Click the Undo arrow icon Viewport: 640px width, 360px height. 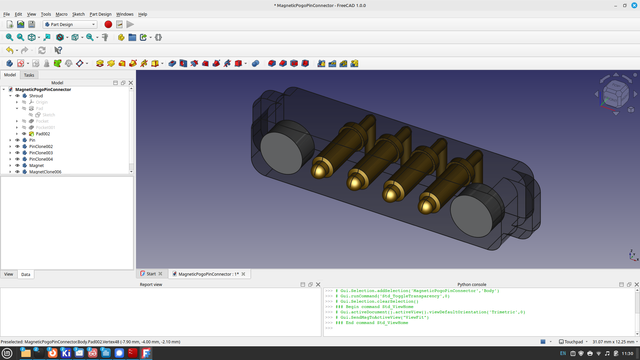tap(9, 50)
